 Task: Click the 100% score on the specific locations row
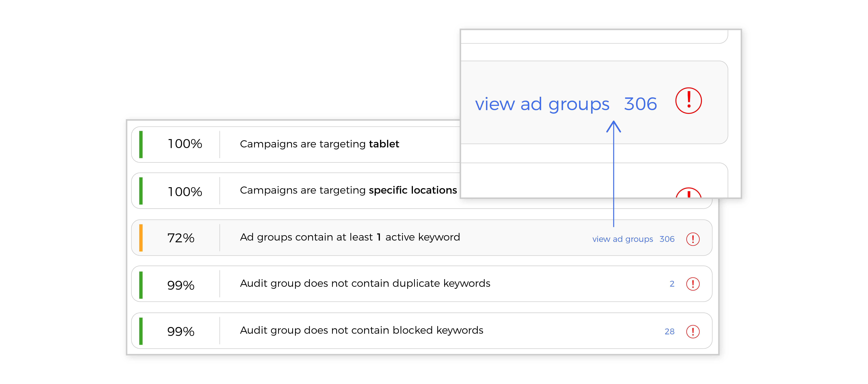pos(185,192)
